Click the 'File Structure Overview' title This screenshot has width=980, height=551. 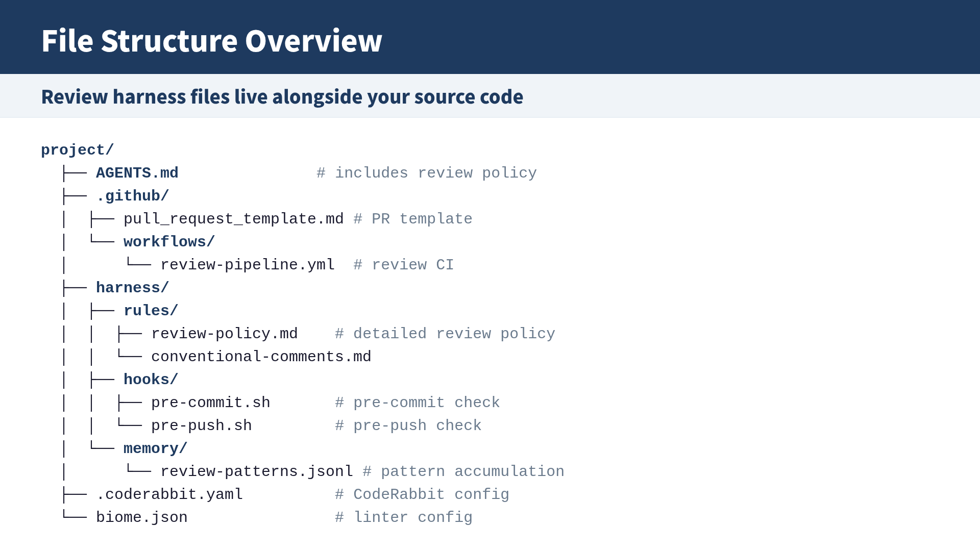(211, 41)
